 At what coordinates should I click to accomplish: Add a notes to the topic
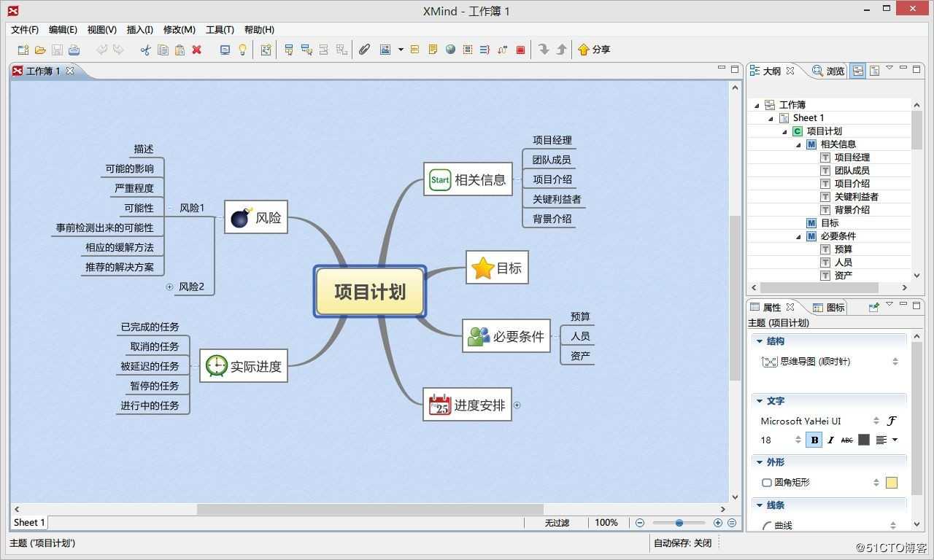(x=433, y=50)
